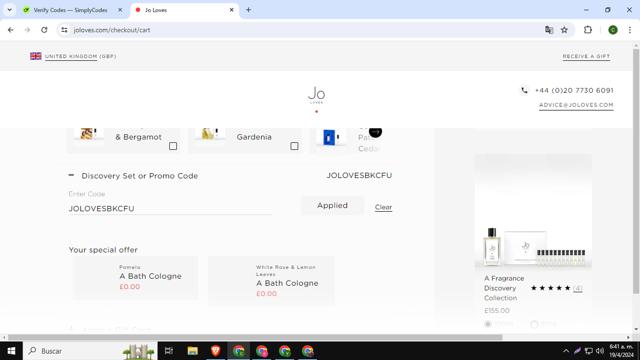
Task: Open the Chrome three-dot menu
Action: [630, 30]
